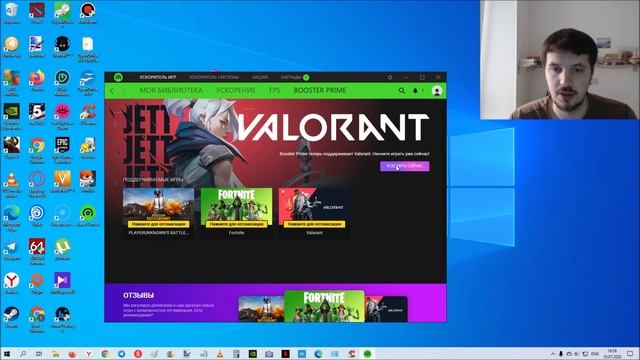Select the Telegram desktop icon

tap(11, 250)
